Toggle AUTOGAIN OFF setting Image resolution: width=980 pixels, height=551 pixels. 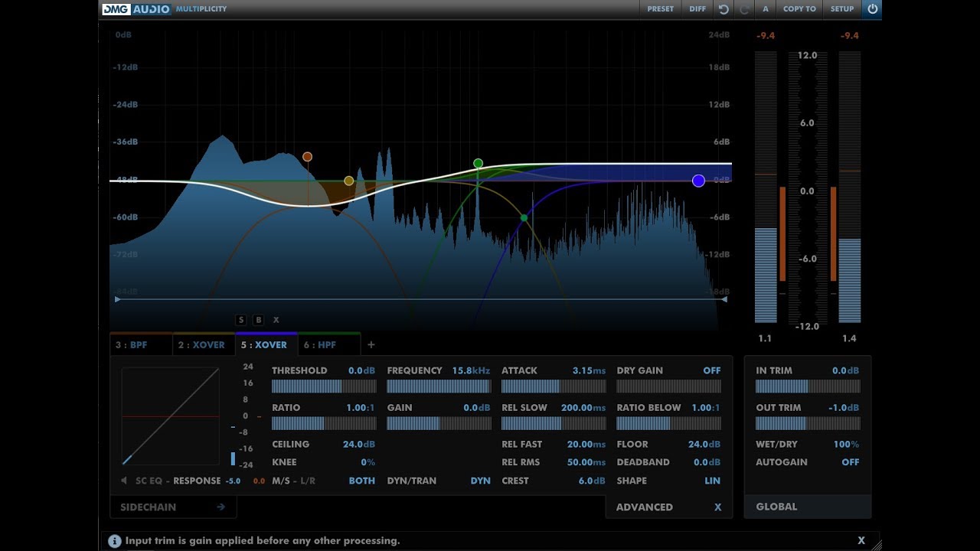850,462
